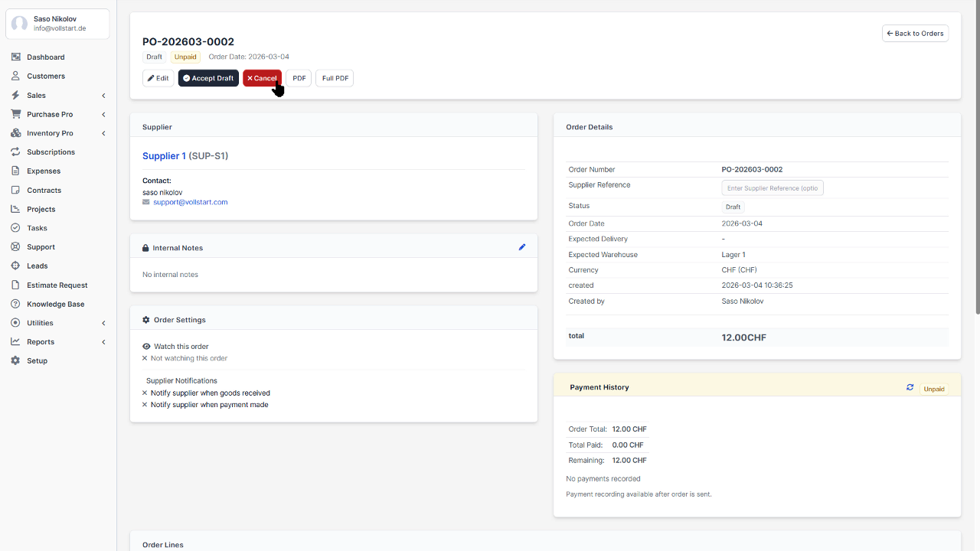The width and height of the screenshot is (980, 551).
Task: Edit internal notes with pencil icon
Action: click(522, 247)
